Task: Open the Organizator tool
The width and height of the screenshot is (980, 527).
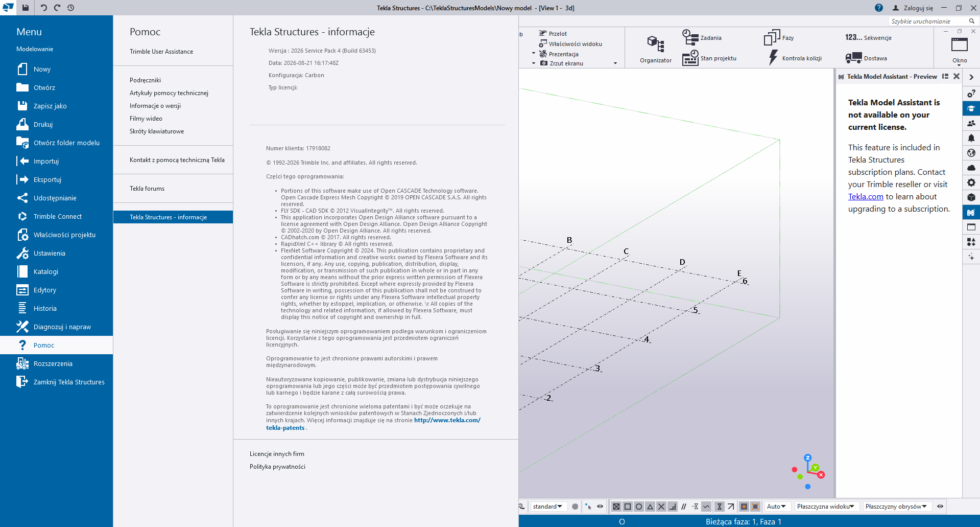Action: (x=656, y=49)
